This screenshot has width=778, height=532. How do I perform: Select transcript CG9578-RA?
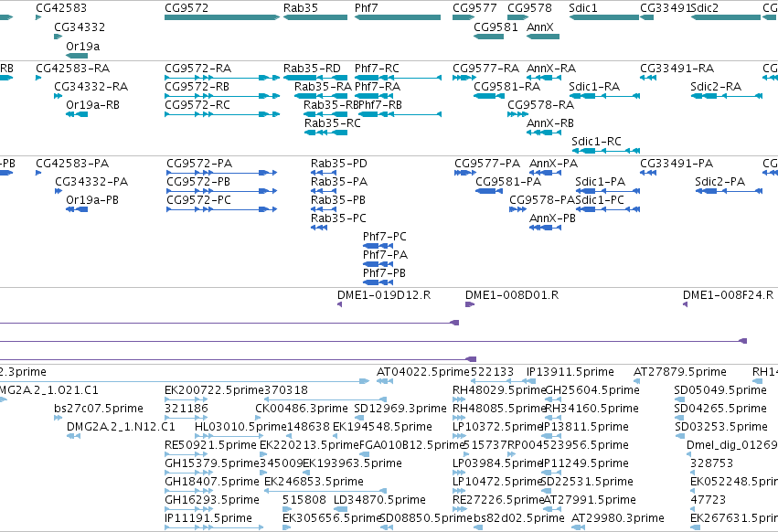click(541, 105)
